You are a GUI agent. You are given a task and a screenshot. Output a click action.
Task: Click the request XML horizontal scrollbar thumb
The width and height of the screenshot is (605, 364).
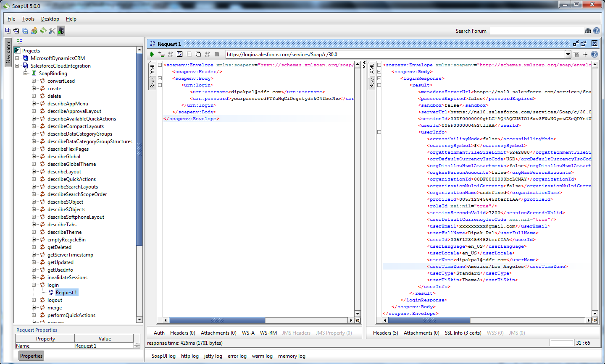pyautogui.click(x=217, y=320)
